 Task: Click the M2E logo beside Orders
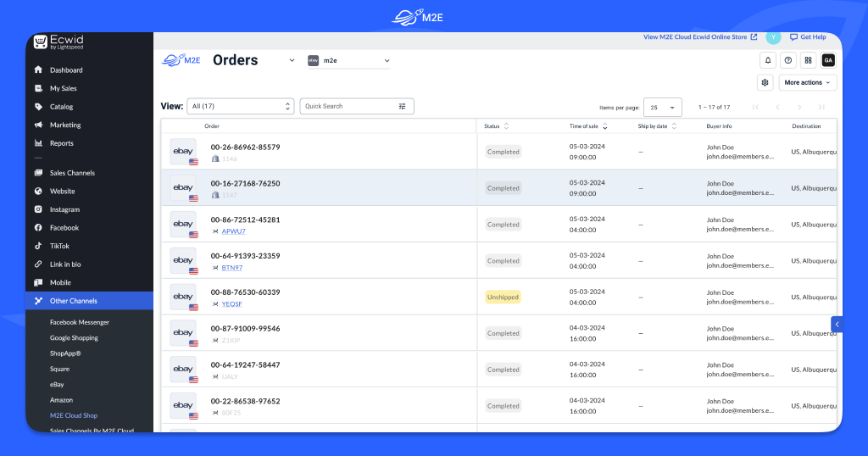181,60
